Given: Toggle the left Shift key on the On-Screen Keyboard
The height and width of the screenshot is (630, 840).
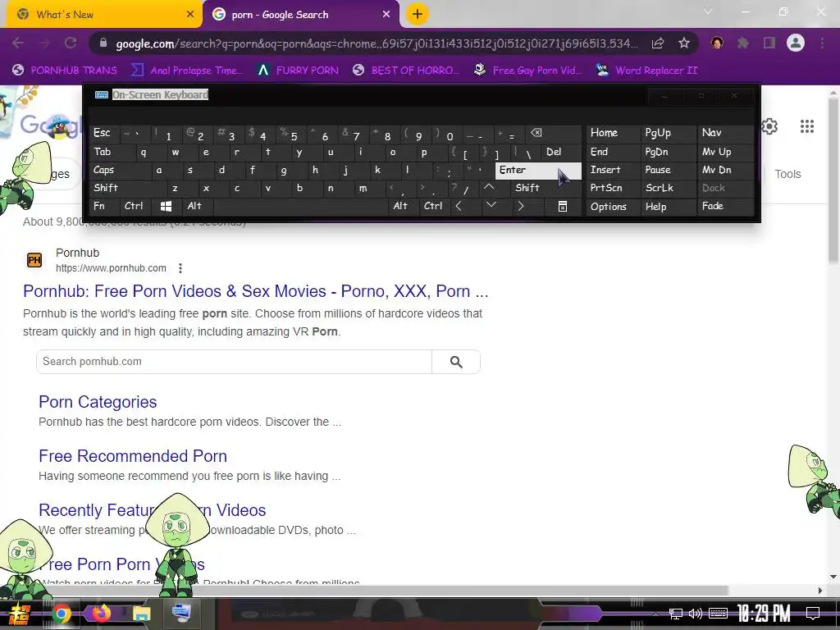Looking at the screenshot, I should tap(127, 188).
